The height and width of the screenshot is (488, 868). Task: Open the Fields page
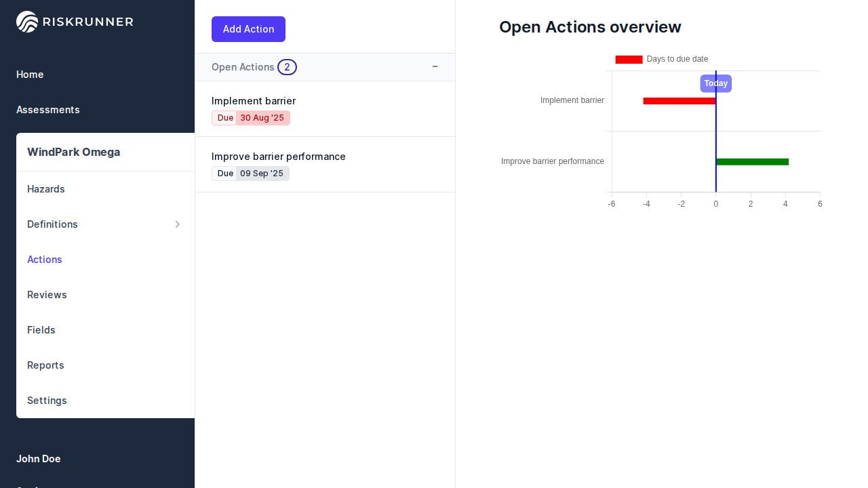tap(41, 330)
